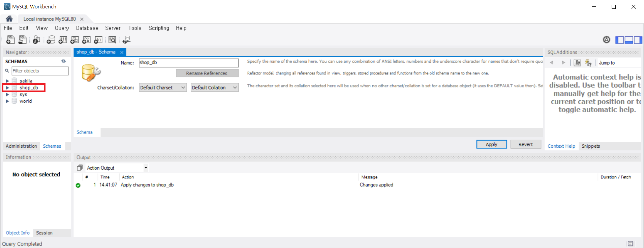This screenshot has height=248, width=644.
Task: Click the schema Name input field
Action: [x=189, y=63]
